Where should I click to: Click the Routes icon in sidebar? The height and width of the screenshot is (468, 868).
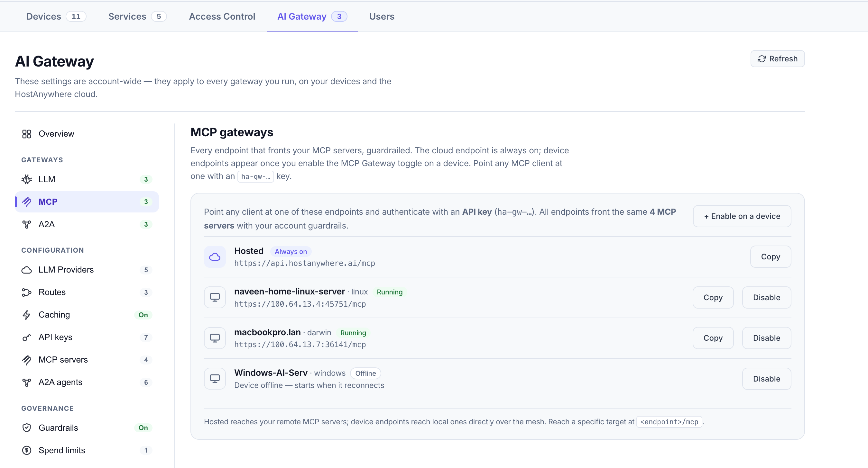click(x=27, y=292)
